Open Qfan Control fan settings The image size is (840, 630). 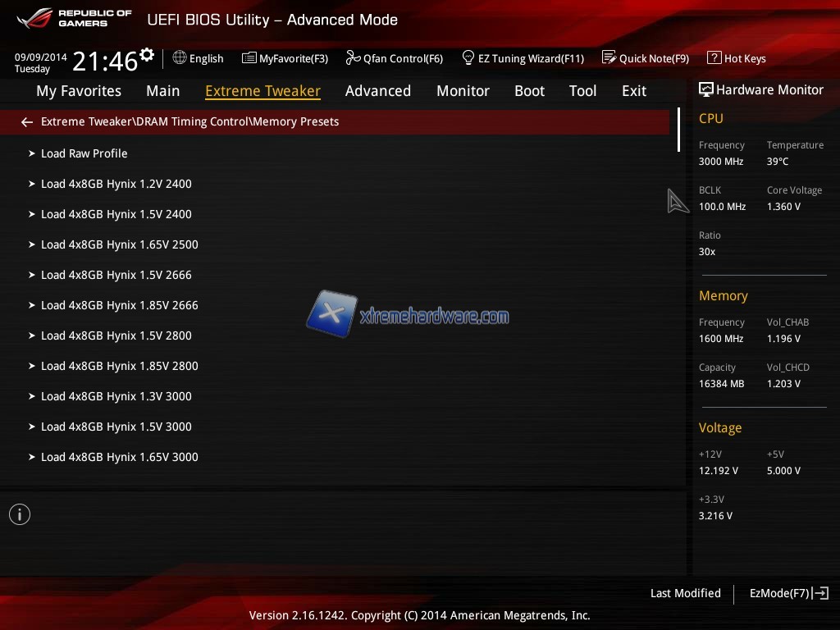pyautogui.click(x=395, y=58)
